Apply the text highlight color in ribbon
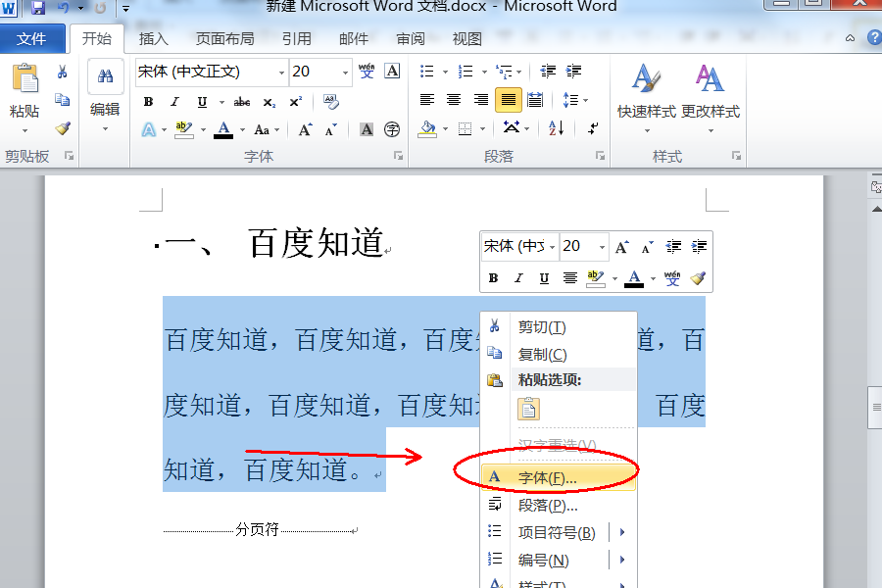This screenshot has width=882, height=588. [184, 130]
